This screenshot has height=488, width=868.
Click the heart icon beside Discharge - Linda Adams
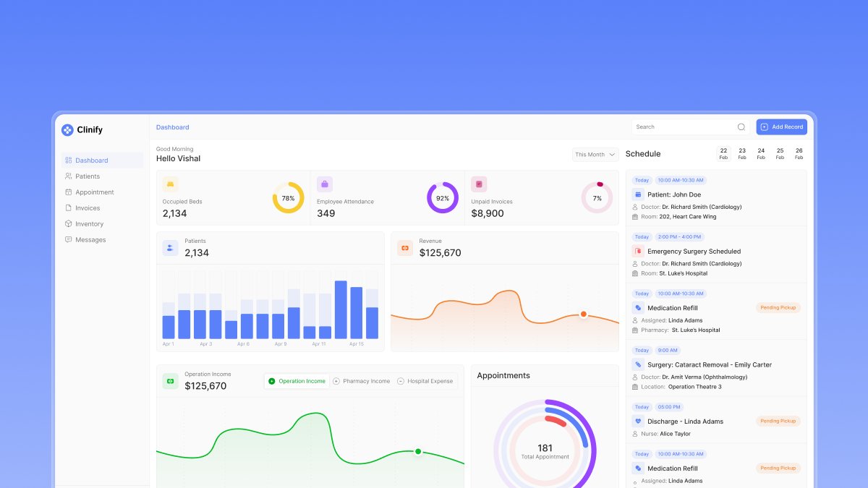(638, 421)
